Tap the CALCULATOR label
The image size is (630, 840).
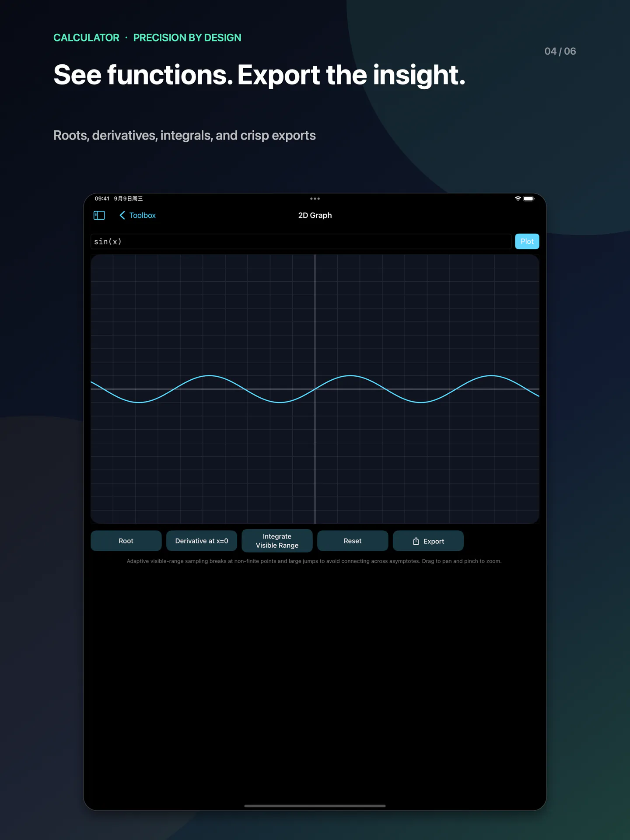(x=86, y=38)
